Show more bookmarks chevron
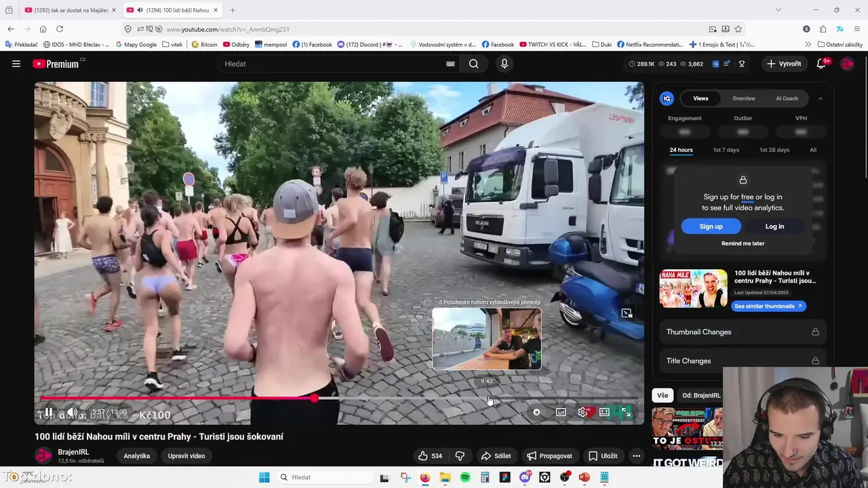The width and height of the screenshot is (868, 488). pyautogui.click(x=808, y=45)
